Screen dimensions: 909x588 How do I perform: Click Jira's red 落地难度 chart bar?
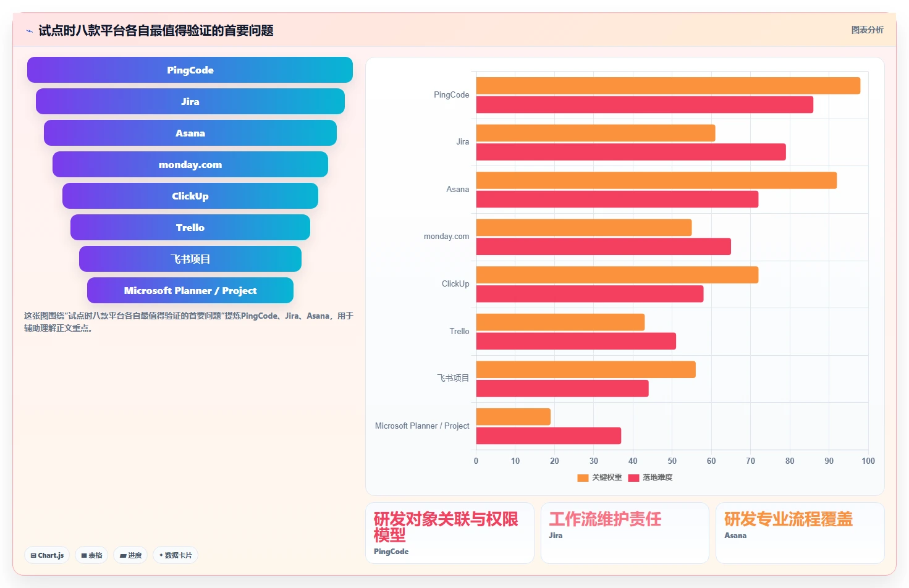click(x=631, y=152)
